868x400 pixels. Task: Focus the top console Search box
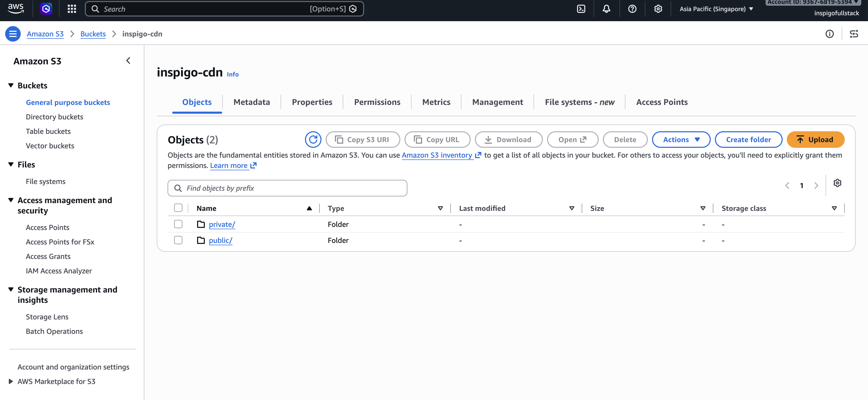click(x=225, y=9)
